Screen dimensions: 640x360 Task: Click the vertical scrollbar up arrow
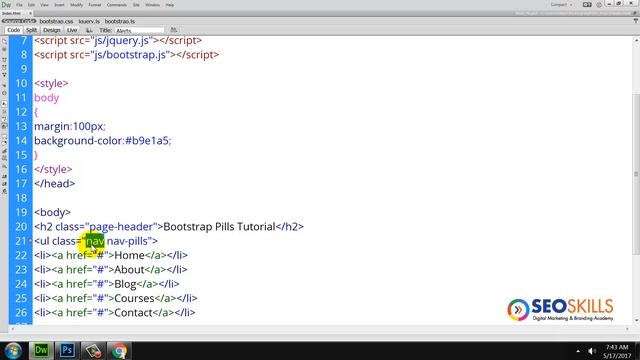(x=636, y=40)
